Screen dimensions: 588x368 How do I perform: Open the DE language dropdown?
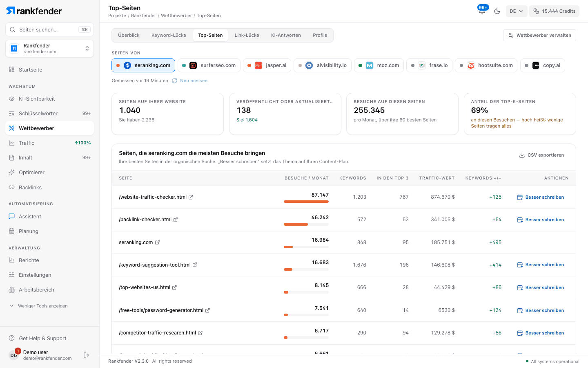click(x=516, y=11)
